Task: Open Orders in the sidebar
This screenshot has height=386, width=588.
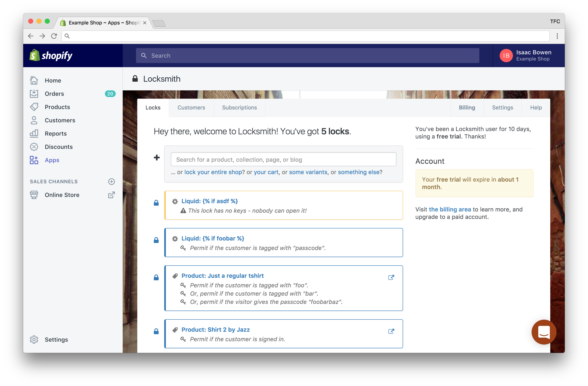Action: point(54,94)
